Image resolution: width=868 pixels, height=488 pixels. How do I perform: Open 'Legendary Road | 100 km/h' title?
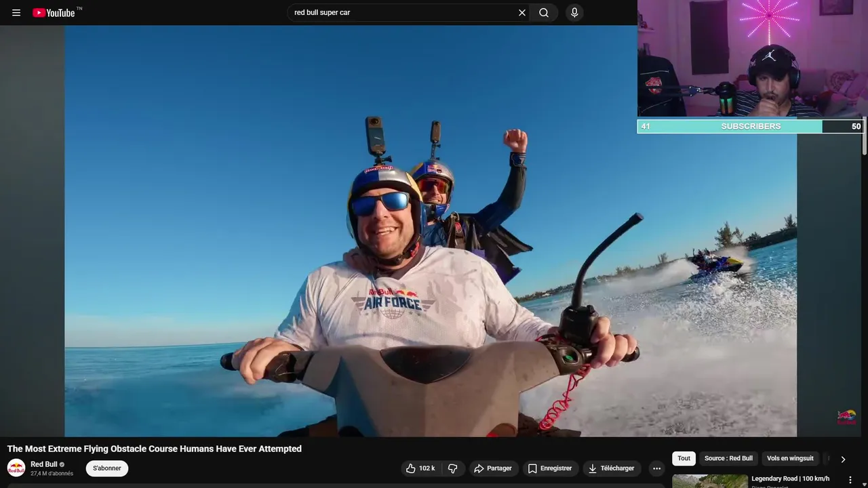(790, 479)
